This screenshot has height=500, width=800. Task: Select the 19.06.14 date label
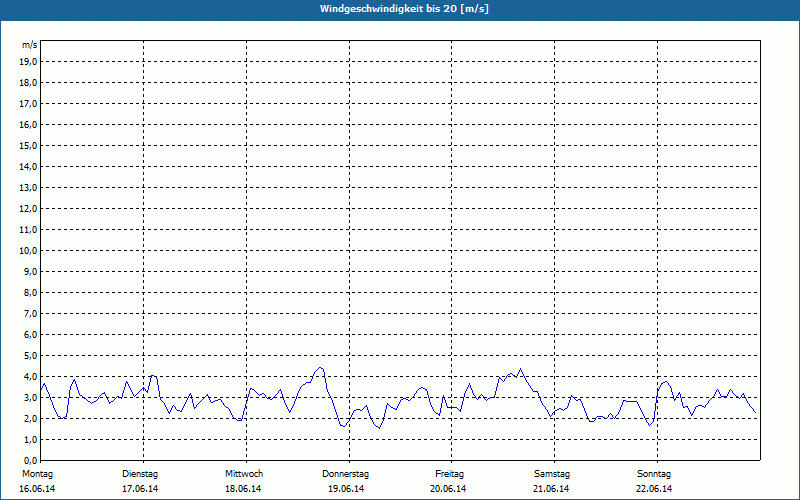pyautogui.click(x=346, y=488)
